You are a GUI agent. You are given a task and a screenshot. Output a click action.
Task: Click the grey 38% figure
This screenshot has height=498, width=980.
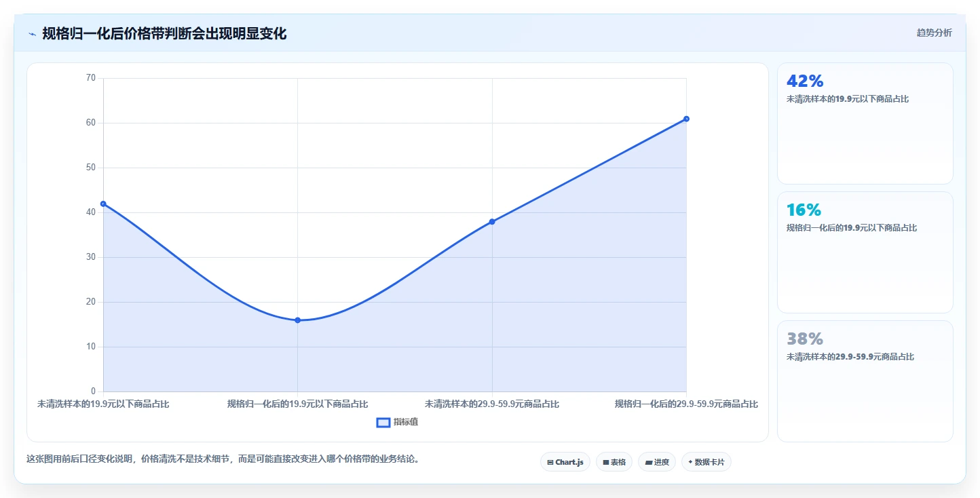805,339
